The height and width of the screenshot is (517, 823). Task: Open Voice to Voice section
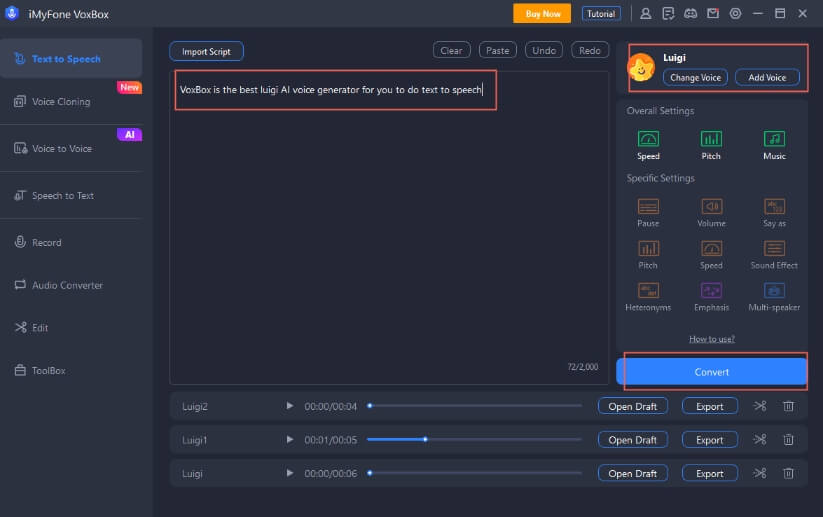pos(71,149)
